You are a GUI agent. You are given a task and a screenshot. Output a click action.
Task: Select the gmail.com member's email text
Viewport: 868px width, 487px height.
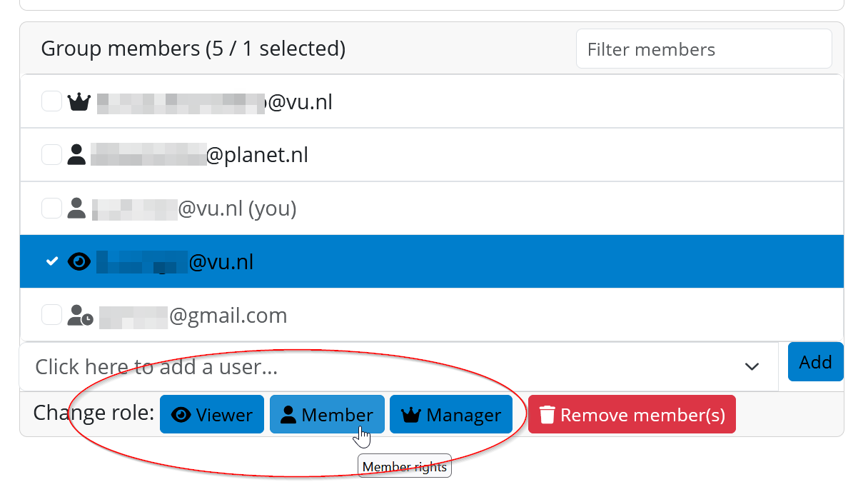(x=228, y=316)
